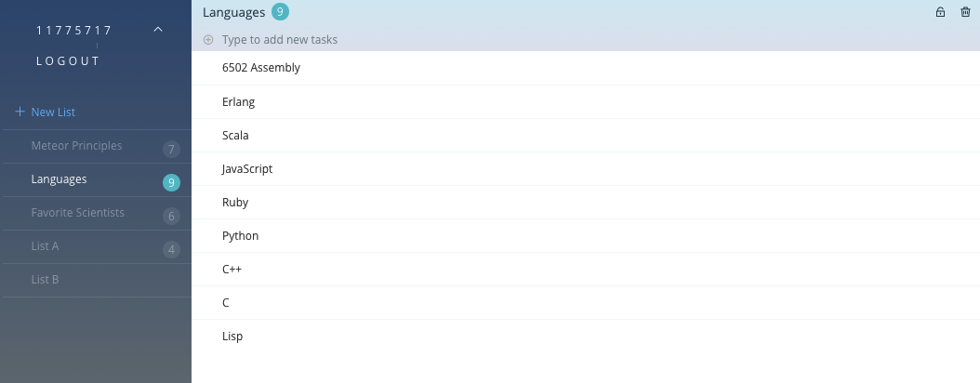Click the 6 badge on Favorite Scientists
The width and height of the screenshot is (980, 383).
pos(170,217)
